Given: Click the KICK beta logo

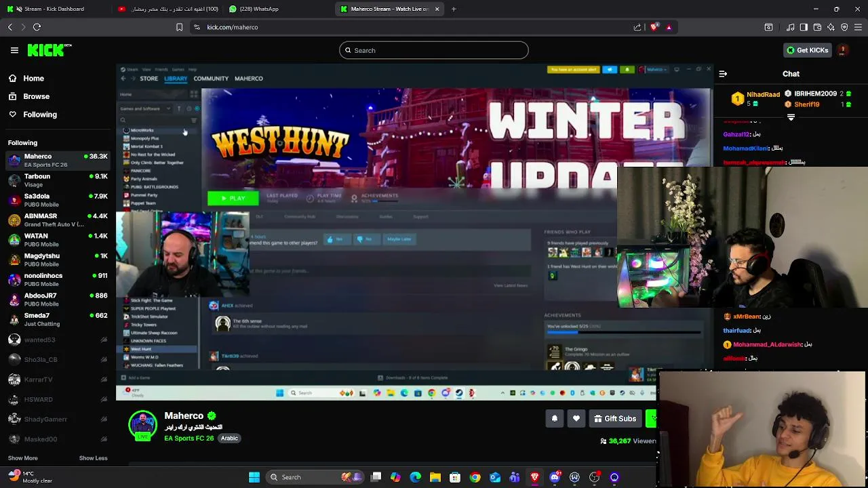Looking at the screenshot, I should point(50,50).
